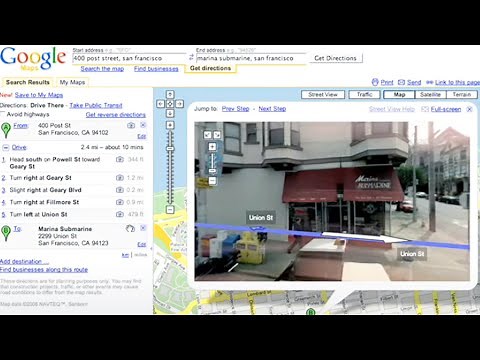480x360 pixels.
Task: Rotate Street View right with the arrow
Action: click(x=217, y=135)
